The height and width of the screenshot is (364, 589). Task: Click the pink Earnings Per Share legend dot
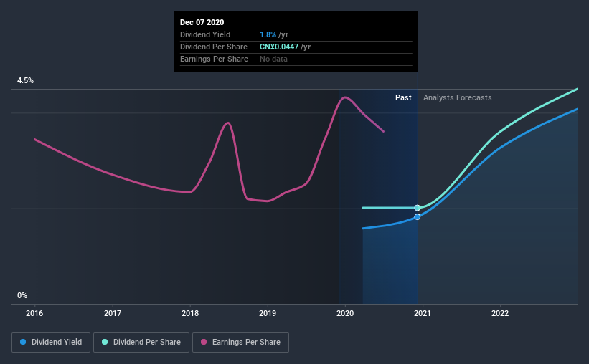coord(204,342)
